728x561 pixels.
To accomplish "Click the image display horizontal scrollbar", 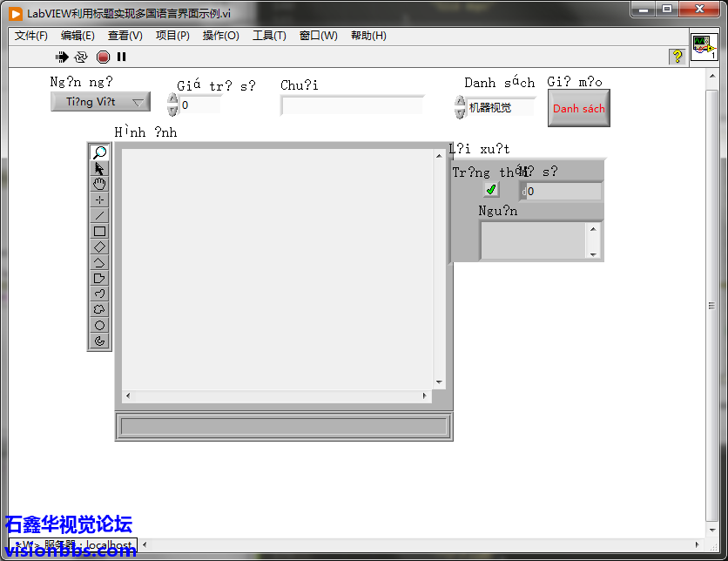I will pos(276,396).
